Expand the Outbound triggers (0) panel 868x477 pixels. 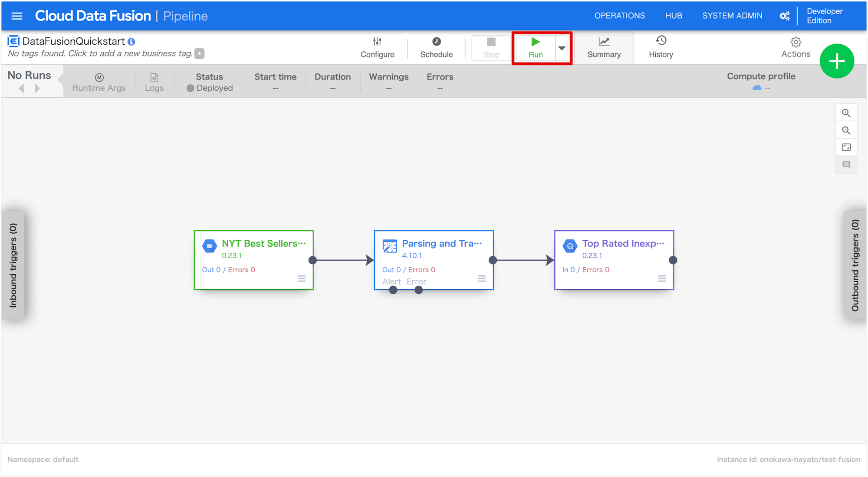click(855, 265)
